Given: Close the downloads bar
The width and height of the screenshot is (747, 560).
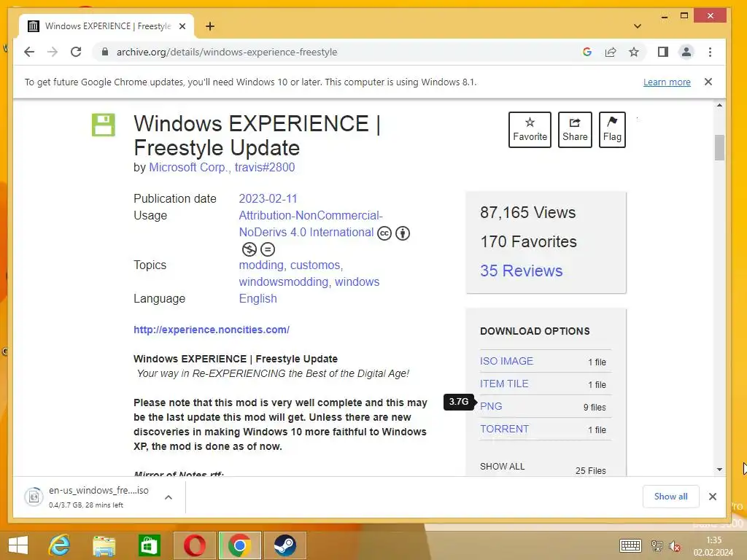Looking at the screenshot, I should pos(713,497).
